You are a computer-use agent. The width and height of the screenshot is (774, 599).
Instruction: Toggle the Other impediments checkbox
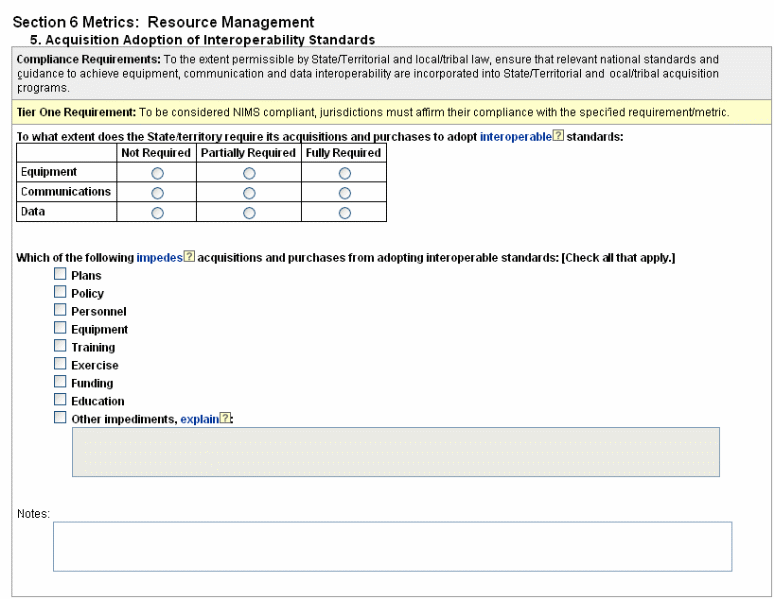click(x=60, y=418)
